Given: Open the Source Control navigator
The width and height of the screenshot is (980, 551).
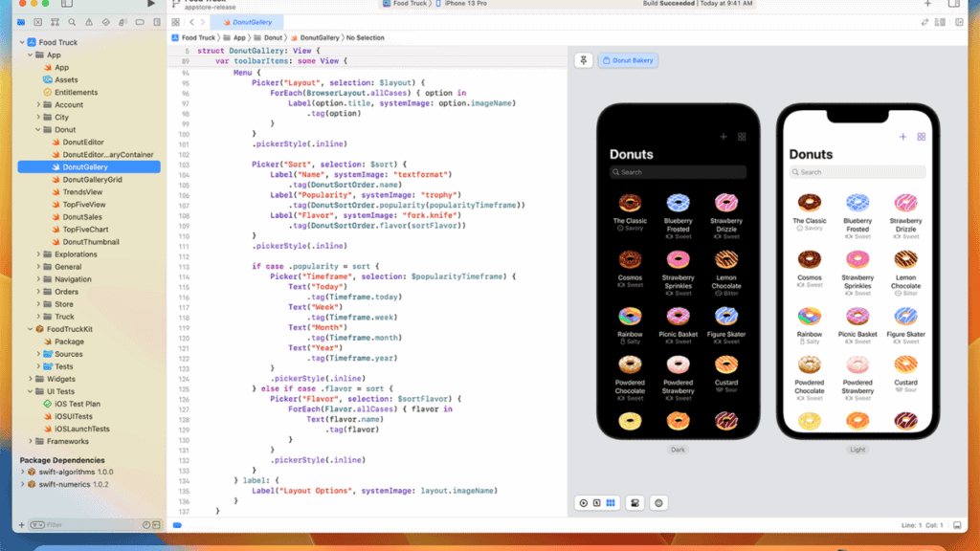Looking at the screenshot, I should [x=38, y=22].
